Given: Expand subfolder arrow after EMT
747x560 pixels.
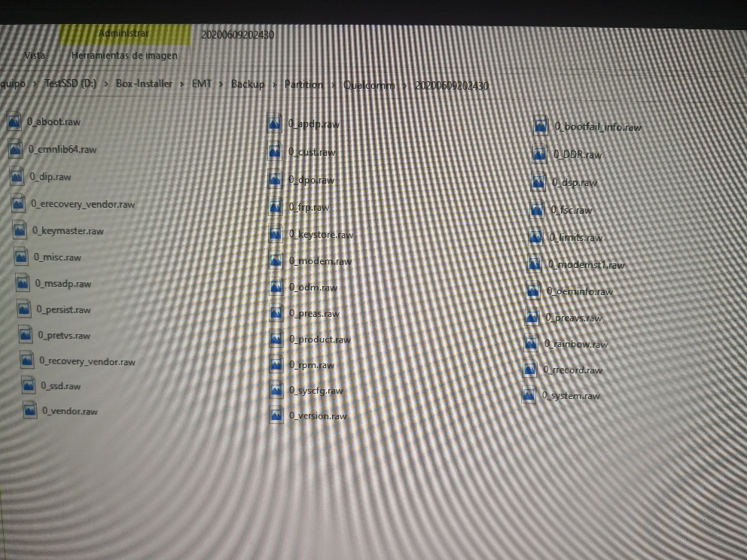Looking at the screenshot, I should [221, 84].
